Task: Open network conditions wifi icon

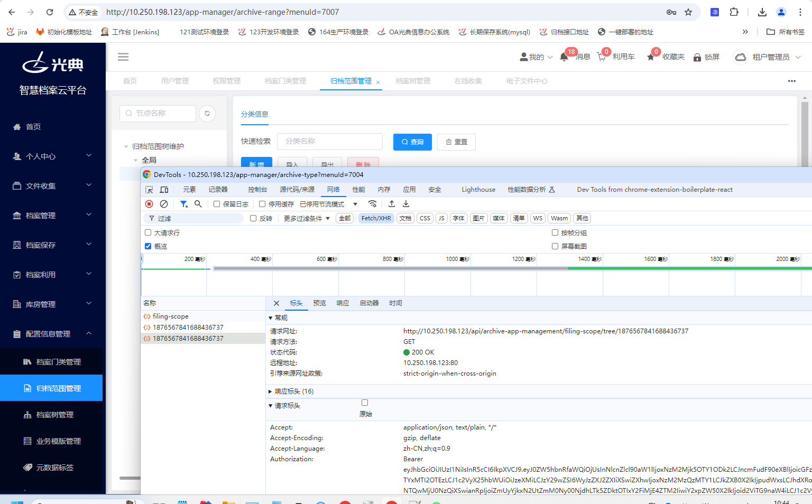Action: pyautogui.click(x=373, y=204)
